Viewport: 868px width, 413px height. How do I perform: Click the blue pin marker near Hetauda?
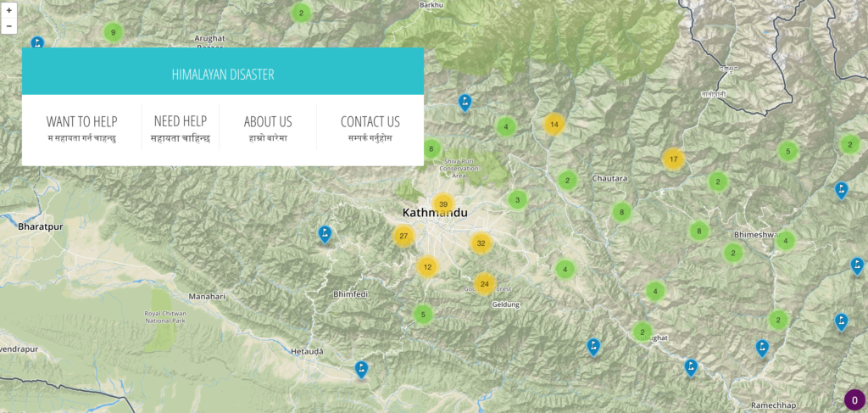[362, 369]
